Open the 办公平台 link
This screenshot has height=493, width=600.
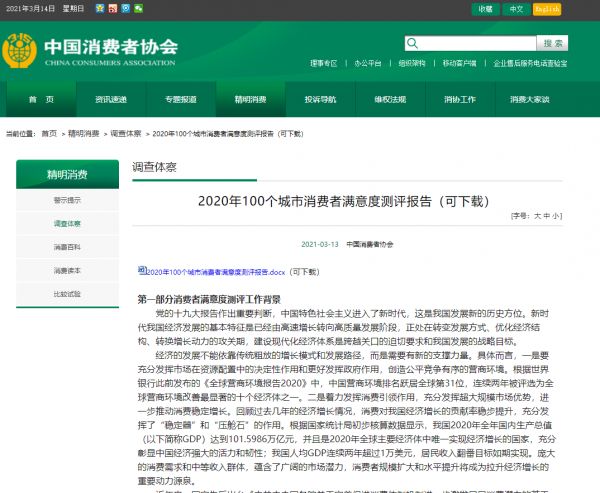(x=368, y=64)
